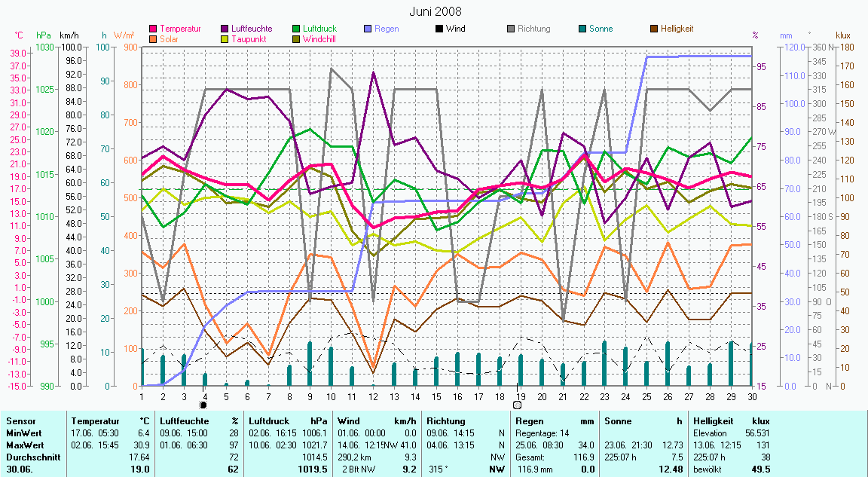
Task: Click the new moon icon below day 4
Action: tap(203, 405)
